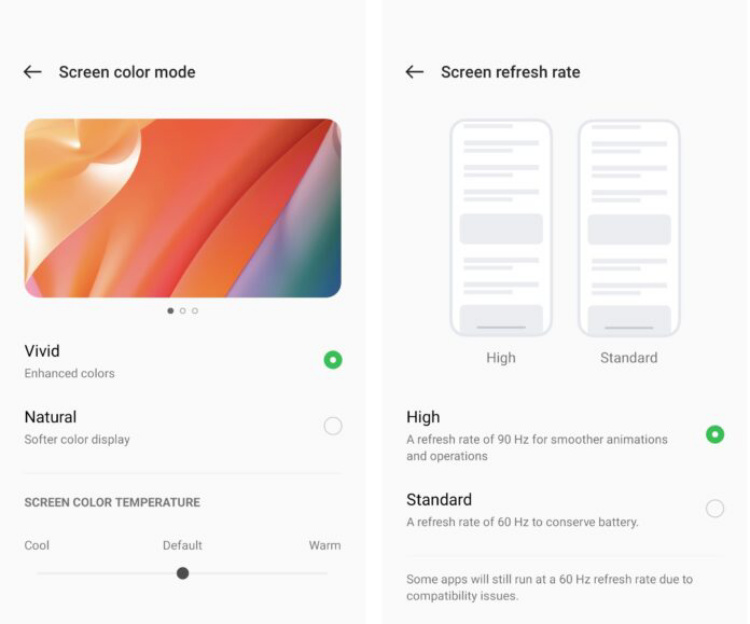Choose the High refresh rate radio button
This screenshot has height=624, width=750.
click(715, 434)
